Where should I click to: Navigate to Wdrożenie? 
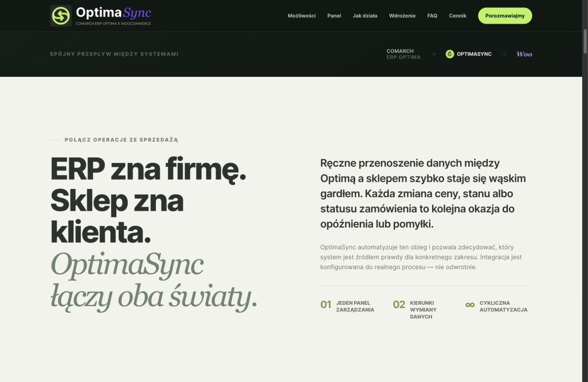coord(402,16)
